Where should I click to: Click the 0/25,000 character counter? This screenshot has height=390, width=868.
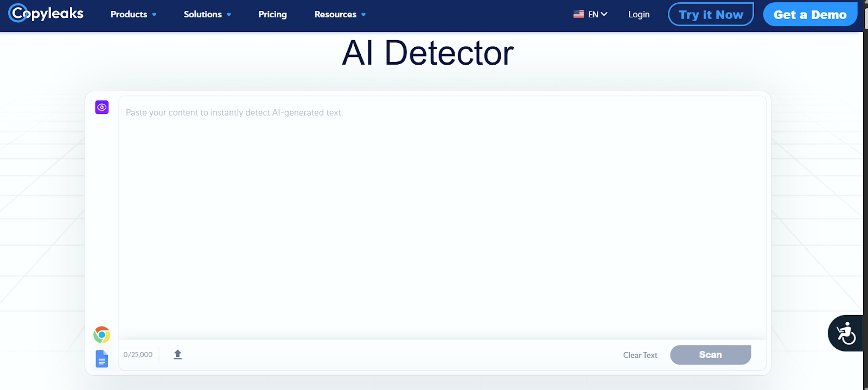(x=138, y=355)
